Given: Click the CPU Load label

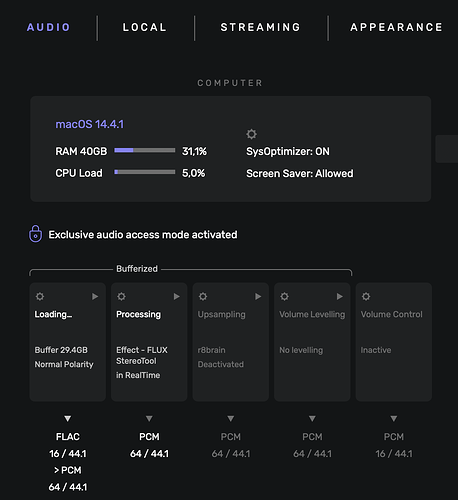Looking at the screenshot, I should click(79, 173).
